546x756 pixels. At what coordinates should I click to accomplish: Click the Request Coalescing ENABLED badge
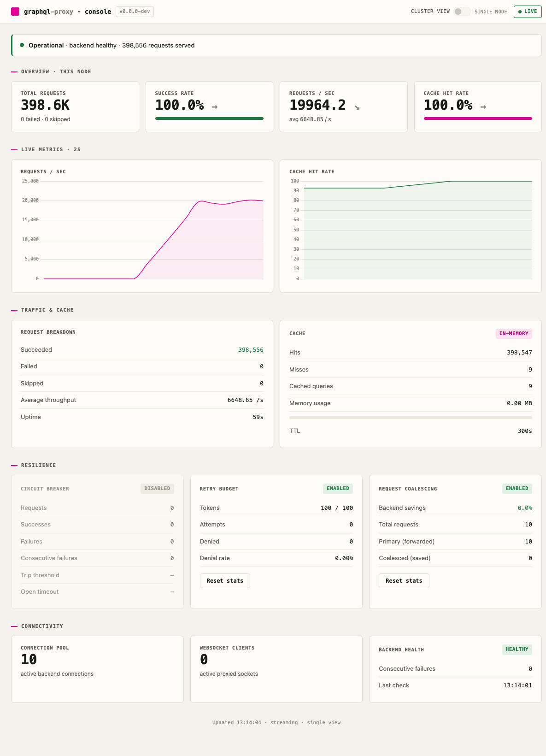pos(517,489)
